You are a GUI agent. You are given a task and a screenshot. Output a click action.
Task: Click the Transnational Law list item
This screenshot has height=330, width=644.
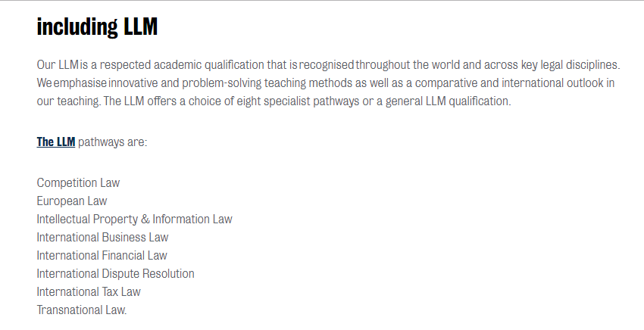coord(82,310)
